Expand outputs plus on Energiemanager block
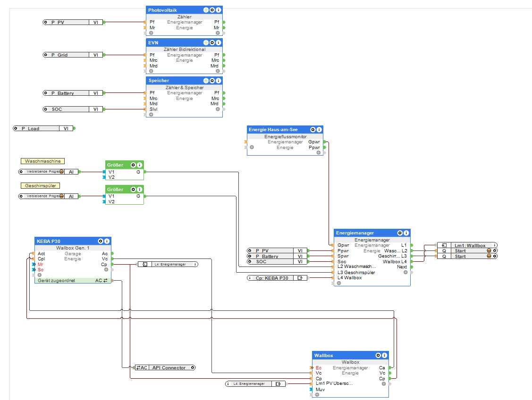 click(405, 272)
